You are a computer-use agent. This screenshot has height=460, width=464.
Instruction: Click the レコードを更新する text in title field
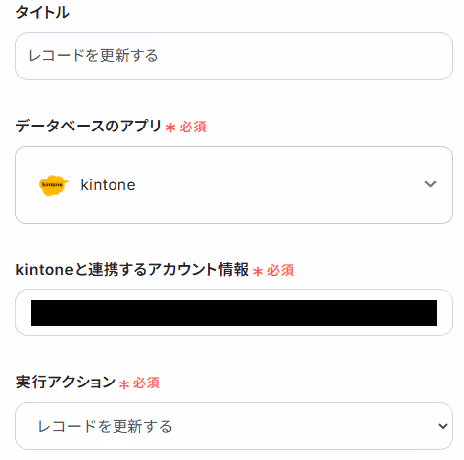[93, 56]
